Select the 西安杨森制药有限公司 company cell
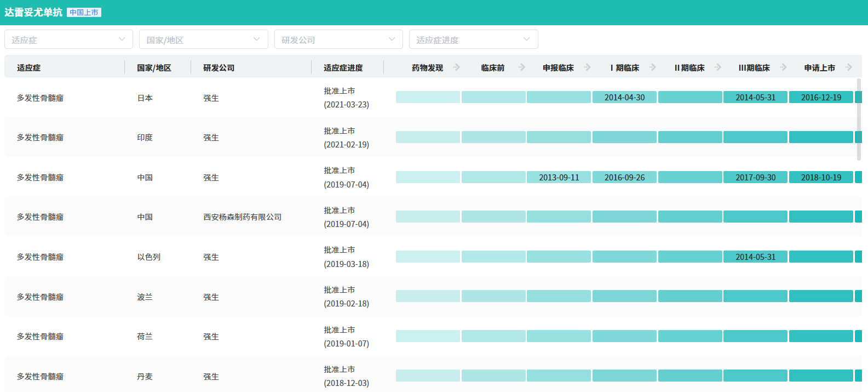The image size is (868, 392). (x=242, y=217)
